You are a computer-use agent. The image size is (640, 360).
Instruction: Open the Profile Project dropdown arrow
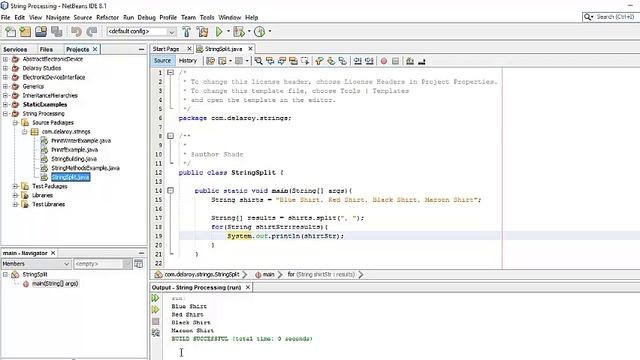pos(269,31)
